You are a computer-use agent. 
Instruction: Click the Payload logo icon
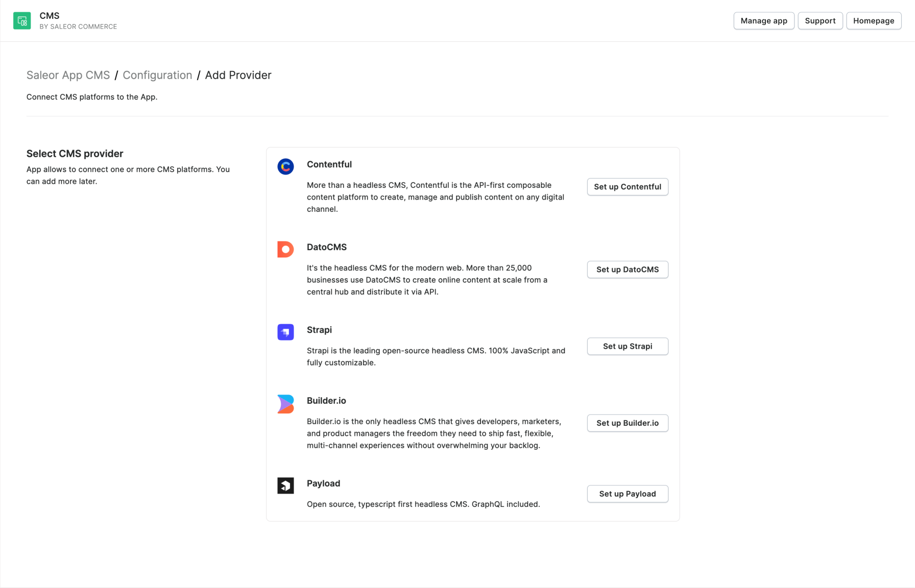(285, 485)
